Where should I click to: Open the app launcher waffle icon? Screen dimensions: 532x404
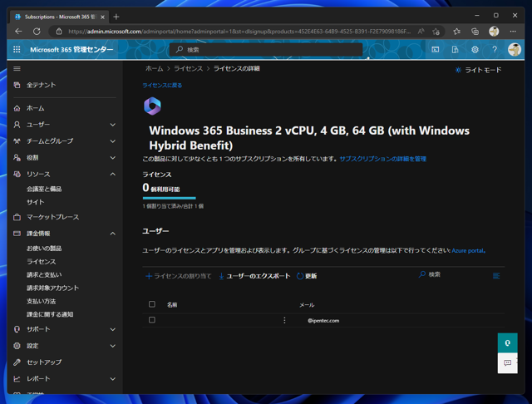coord(17,50)
